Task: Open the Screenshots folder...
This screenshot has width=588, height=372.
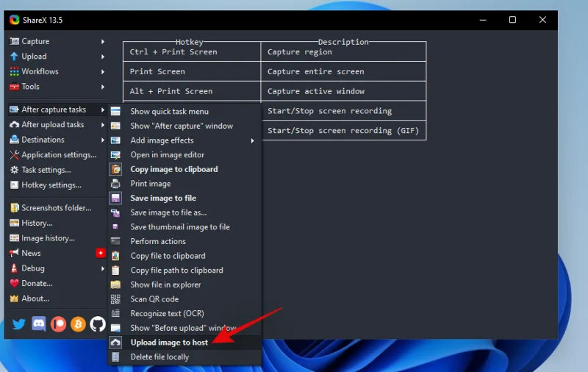Action: tap(57, 208)
